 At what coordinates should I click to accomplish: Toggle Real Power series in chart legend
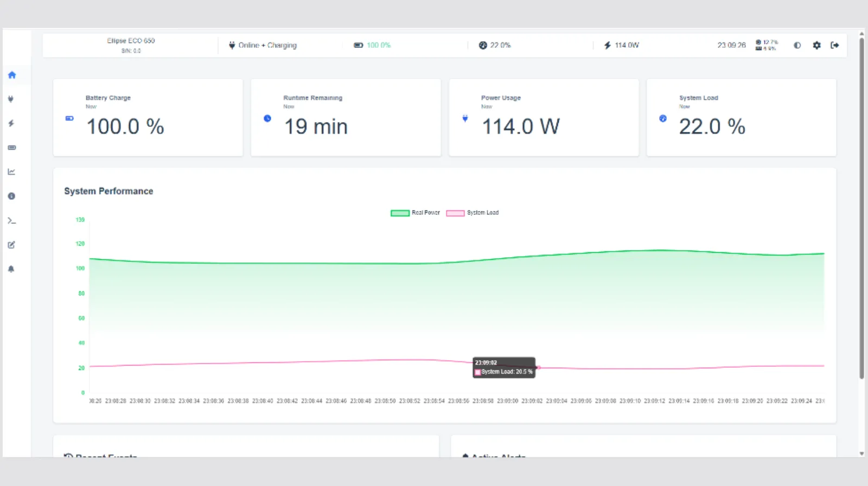click(415, 213)
